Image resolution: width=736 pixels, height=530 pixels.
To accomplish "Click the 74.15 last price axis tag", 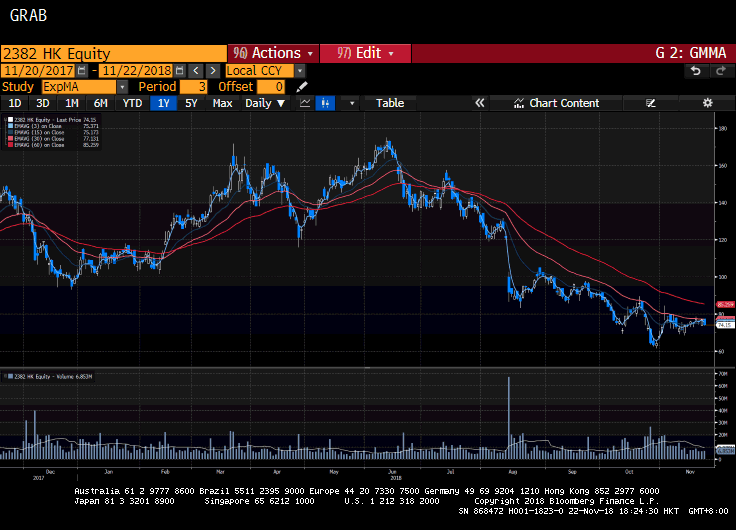I will click(x=725, y=325).
